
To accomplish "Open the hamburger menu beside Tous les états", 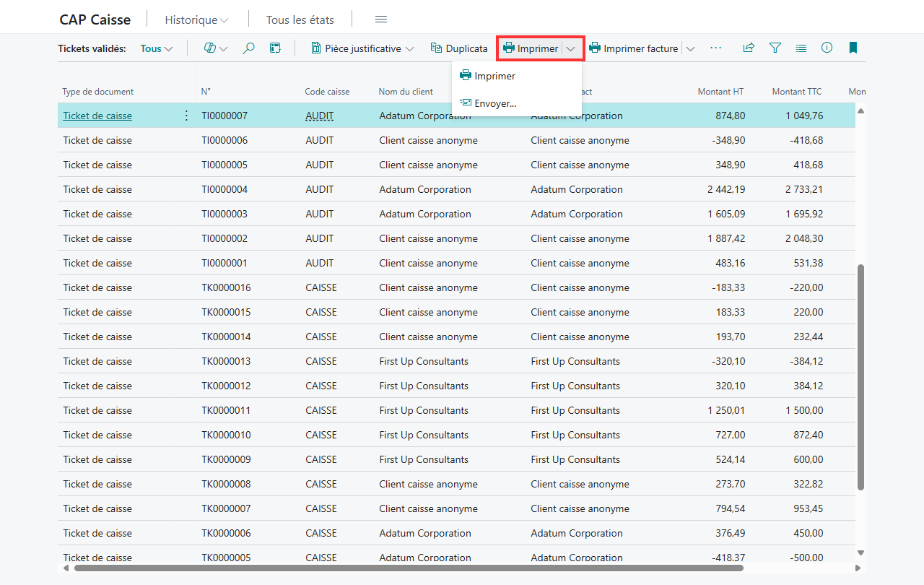I will click(x=381, y=19).
